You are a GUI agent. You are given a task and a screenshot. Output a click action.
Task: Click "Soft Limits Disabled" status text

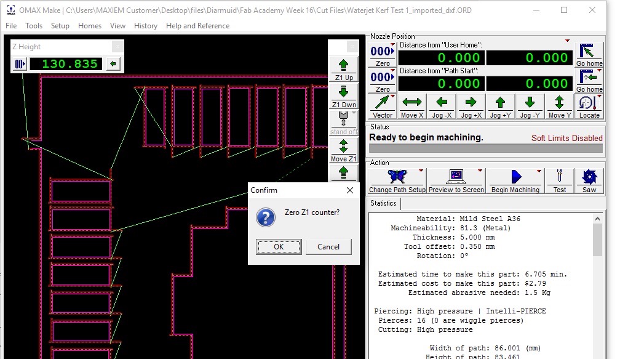point(566,138)
